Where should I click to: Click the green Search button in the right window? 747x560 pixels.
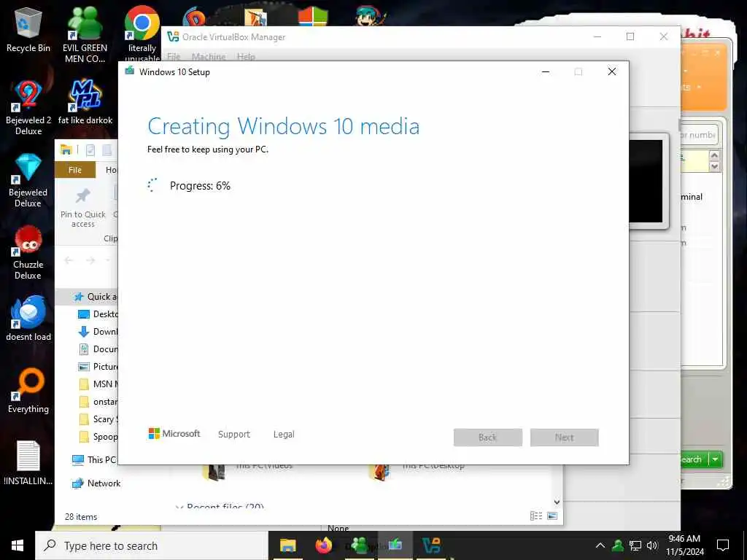click(694, 459)
